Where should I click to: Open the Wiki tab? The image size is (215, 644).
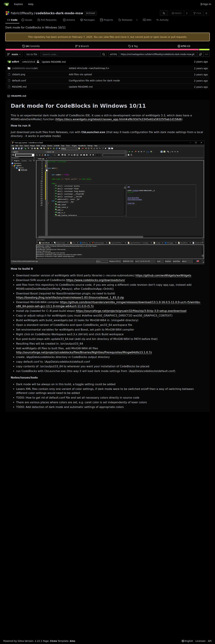point(147,20)
